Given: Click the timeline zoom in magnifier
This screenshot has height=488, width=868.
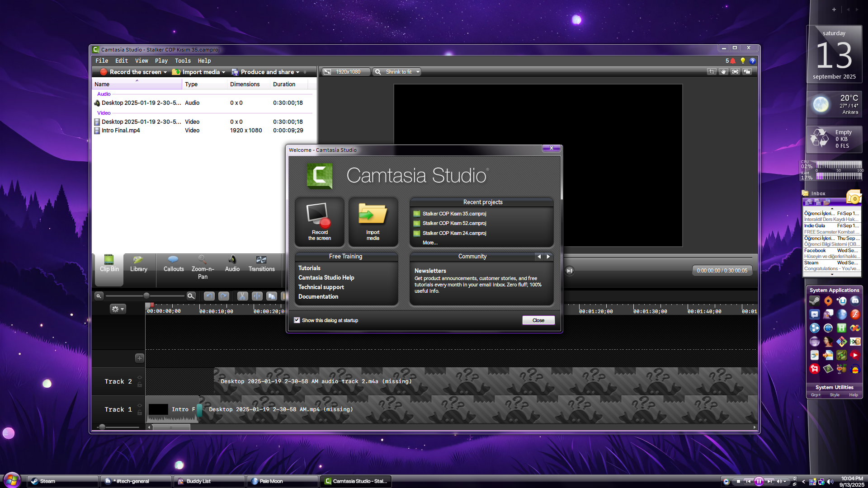Looking at the screenshot, I should tap(191, 296).
